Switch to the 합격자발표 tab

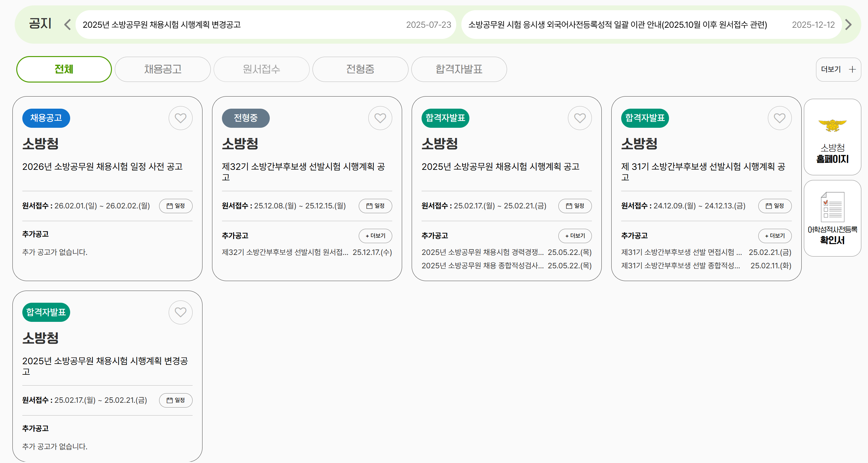(459, 69)
